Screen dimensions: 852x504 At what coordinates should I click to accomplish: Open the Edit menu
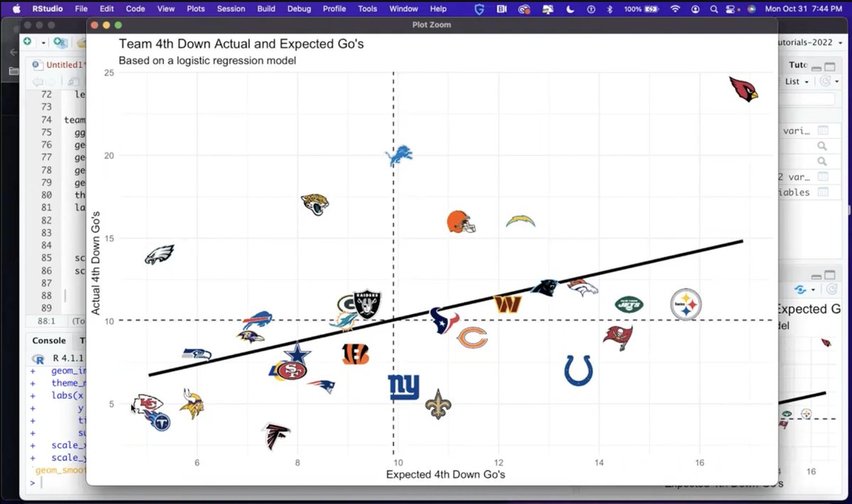pos(106,9)
